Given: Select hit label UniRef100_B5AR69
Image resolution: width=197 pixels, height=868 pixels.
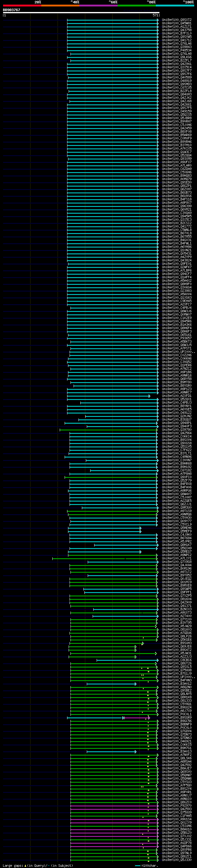Looking at the screenshot, I should pos(177,135).
